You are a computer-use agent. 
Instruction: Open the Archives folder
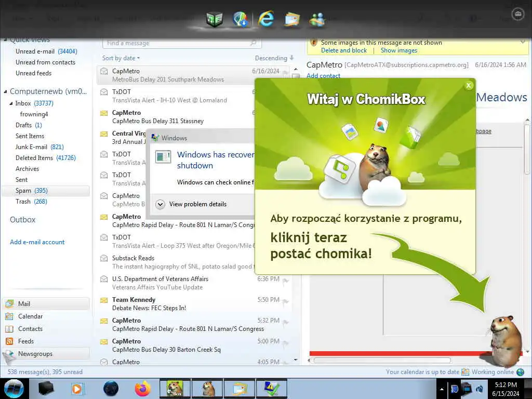coord(27,169)
